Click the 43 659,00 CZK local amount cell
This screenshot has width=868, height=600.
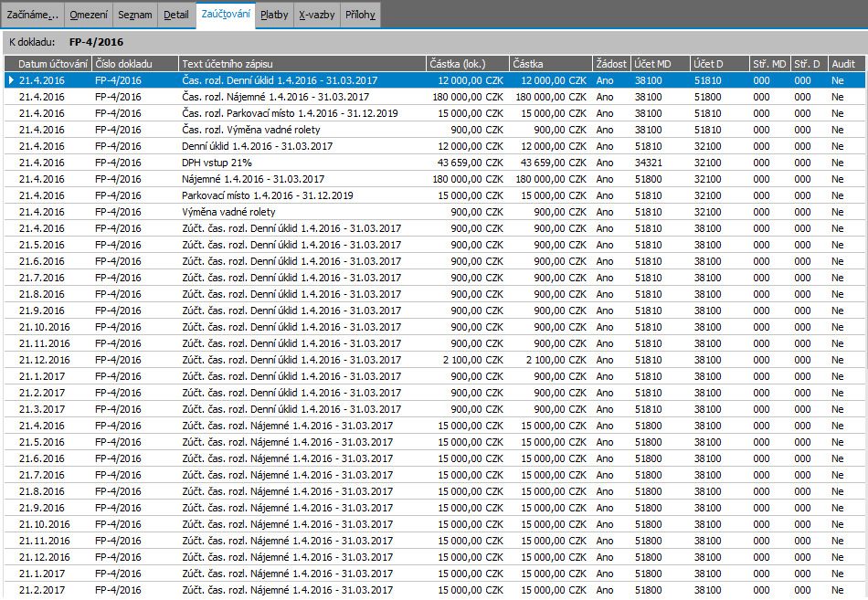468,163
